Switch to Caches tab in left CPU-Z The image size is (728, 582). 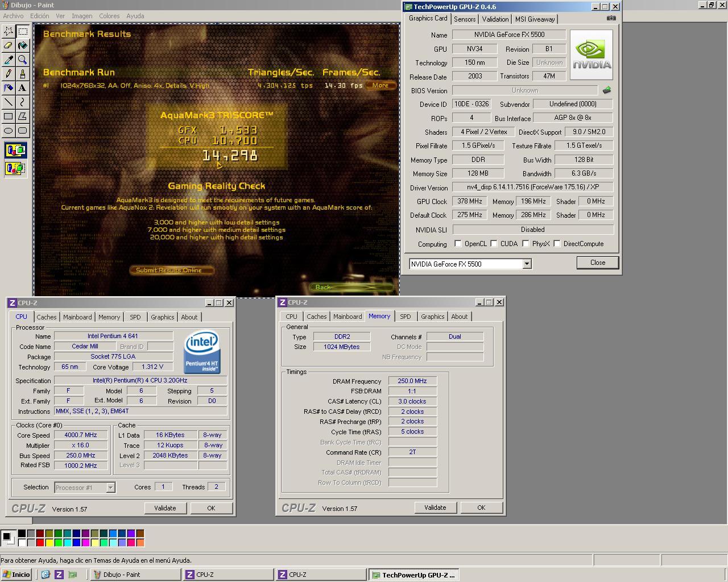tap(47, 317)
